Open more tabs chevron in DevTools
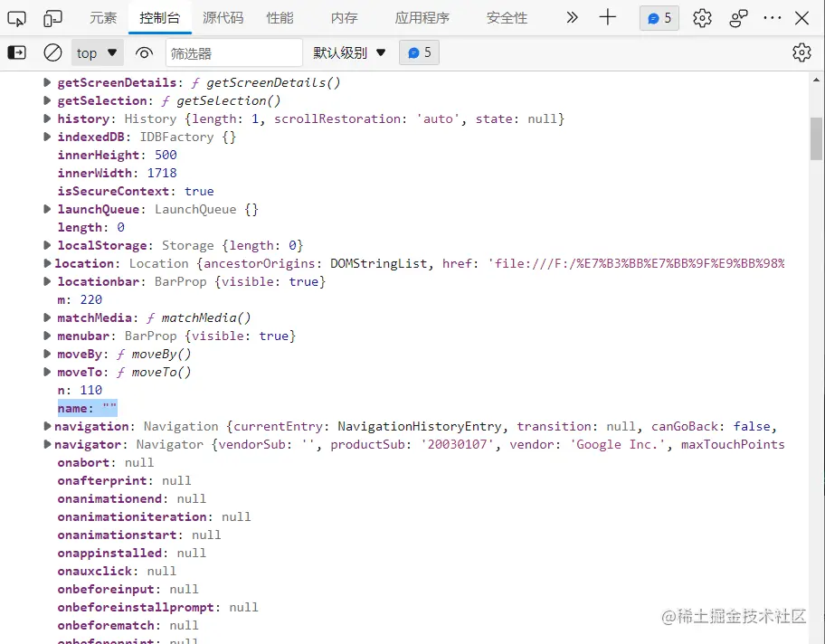Screen dimensions: 825x644 [572, 18]
